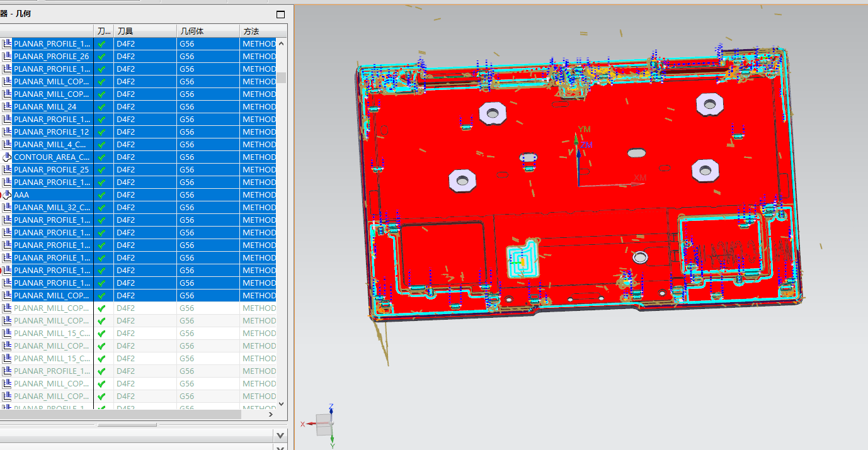Select the upper-left hexagonal boss on the model
The height and width of the screenshot is (450, 868).
click(493, 113)
